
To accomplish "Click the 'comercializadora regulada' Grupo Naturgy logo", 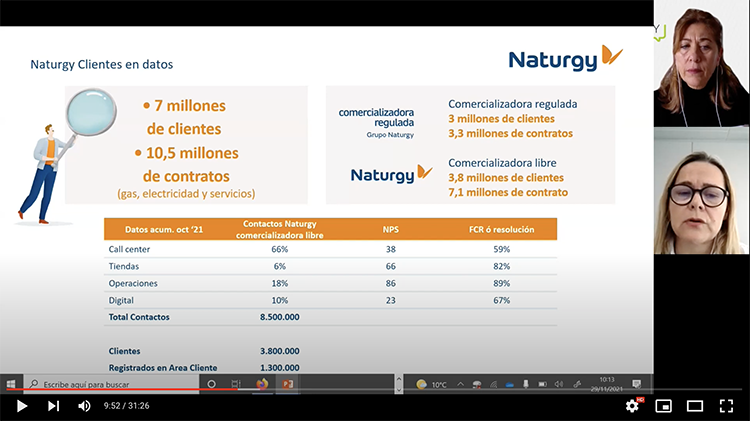I will [376, 123].
